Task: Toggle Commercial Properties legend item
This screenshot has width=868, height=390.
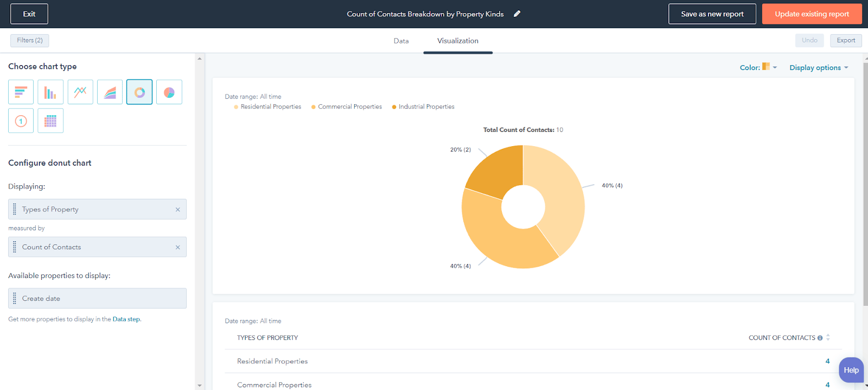Action: pyautogui.click(x=349, y=107)
